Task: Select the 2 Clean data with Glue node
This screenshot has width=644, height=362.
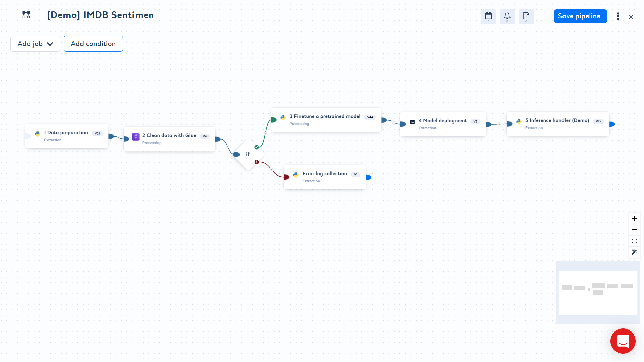Action: tap(169, 139)
